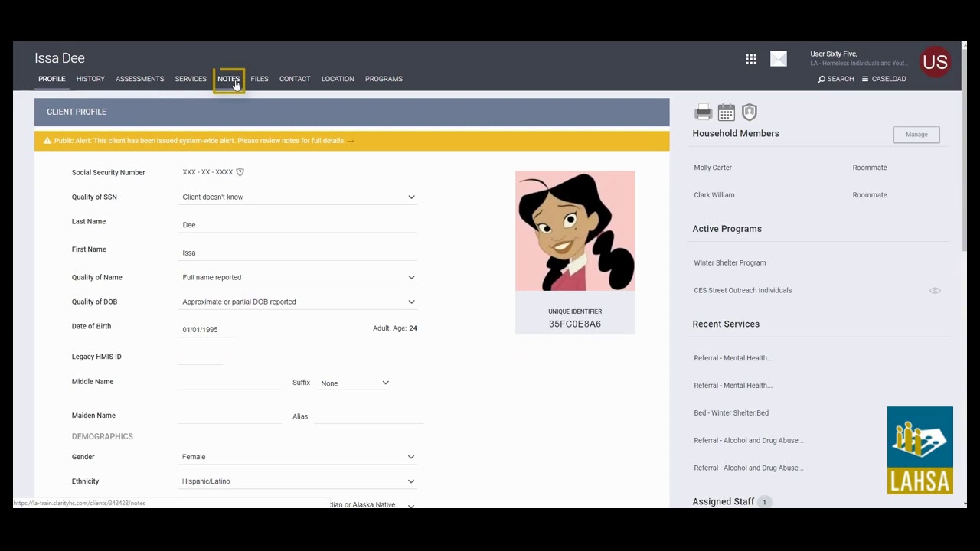Image resolution: width=980 pixels, height=551 pixels.
Task: Click the Alias input field
Action: 368,416
